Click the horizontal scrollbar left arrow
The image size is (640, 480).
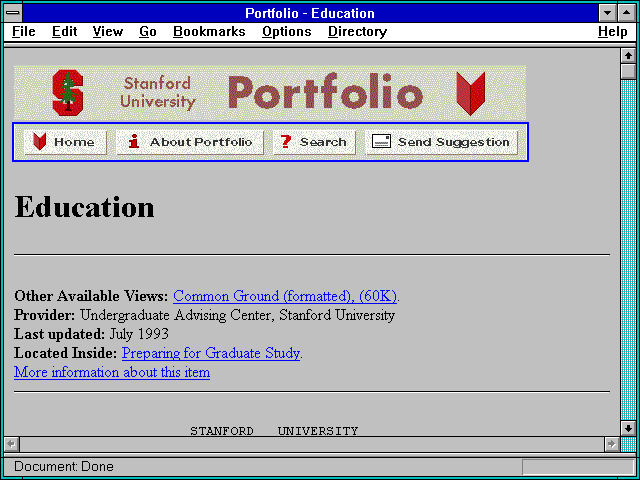coord(11,444)
